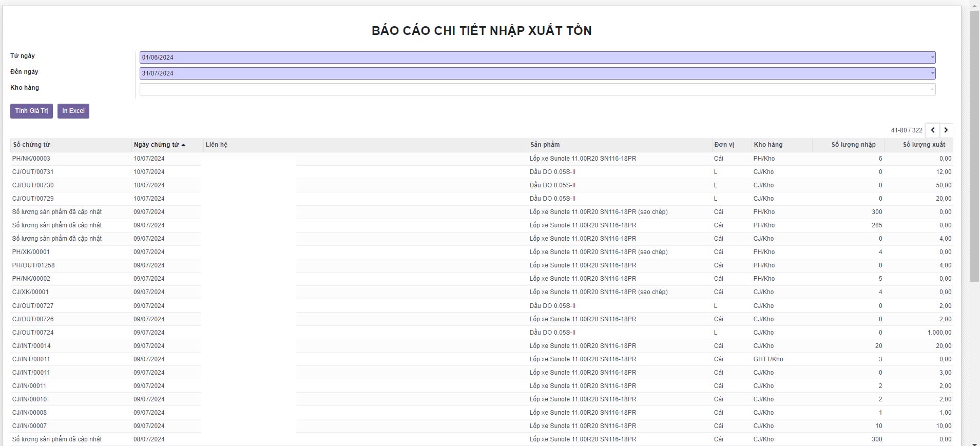Go to next page of records
The height and width of the screenshot is (446, 980).
[x=946, y=130]
